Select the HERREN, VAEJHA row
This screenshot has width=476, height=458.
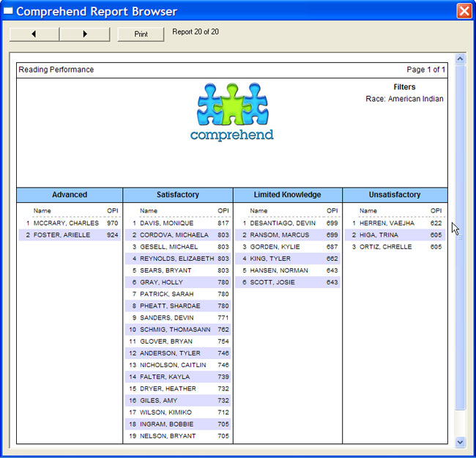395,224
